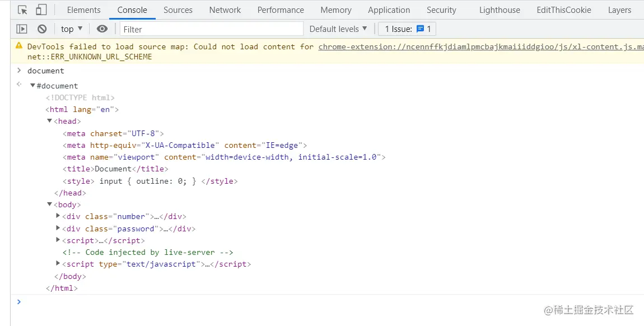Select the style input outline line
The height and width of the screenshot is (326, 644).
point(150,181)
